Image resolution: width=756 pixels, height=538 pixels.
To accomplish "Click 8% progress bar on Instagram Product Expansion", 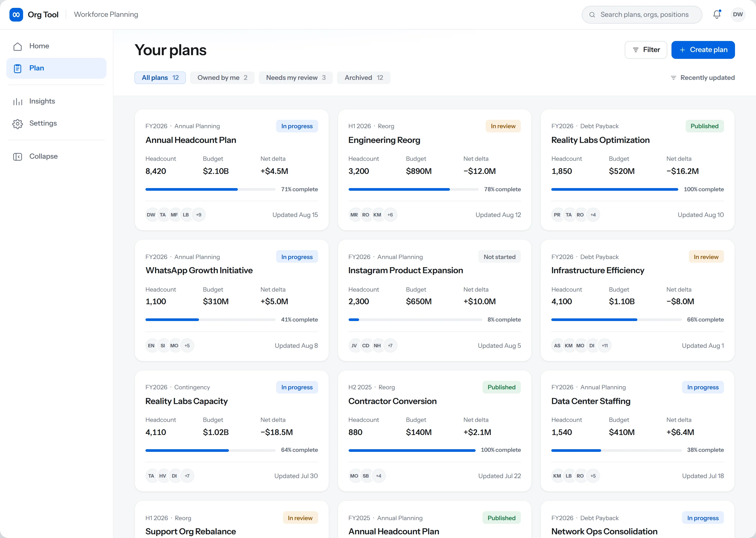I will click(x=415, y=320).
